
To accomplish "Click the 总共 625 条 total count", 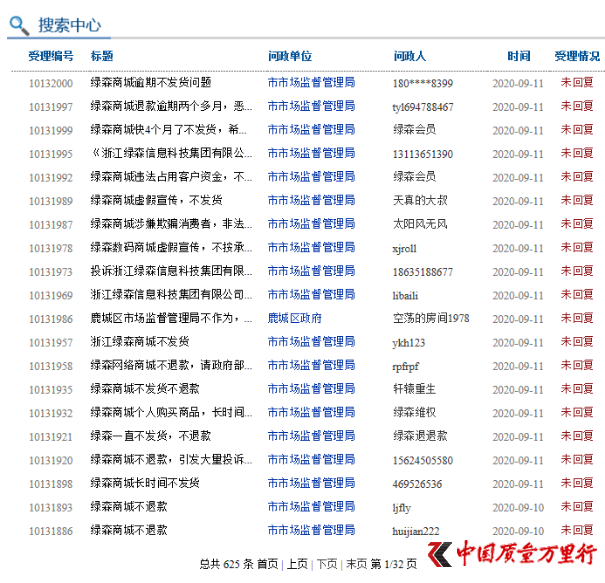I will tap(227, 564).
